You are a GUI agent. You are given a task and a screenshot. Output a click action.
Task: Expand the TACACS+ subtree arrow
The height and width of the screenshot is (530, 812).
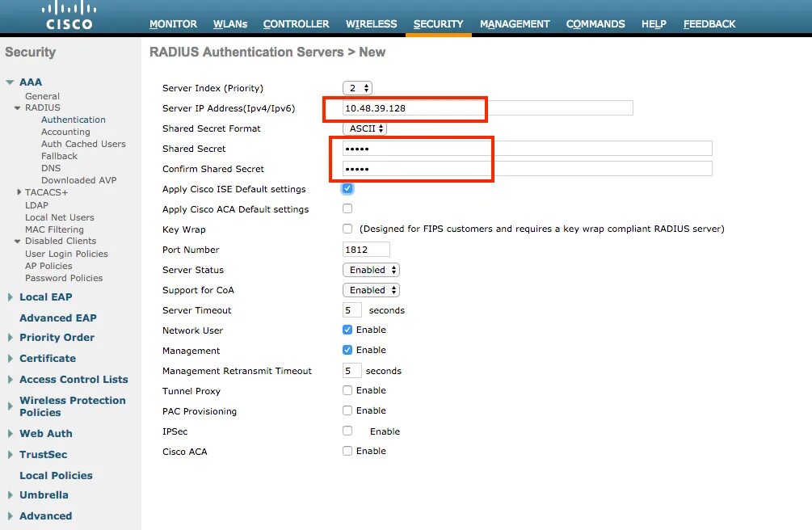tap(19, 192)
